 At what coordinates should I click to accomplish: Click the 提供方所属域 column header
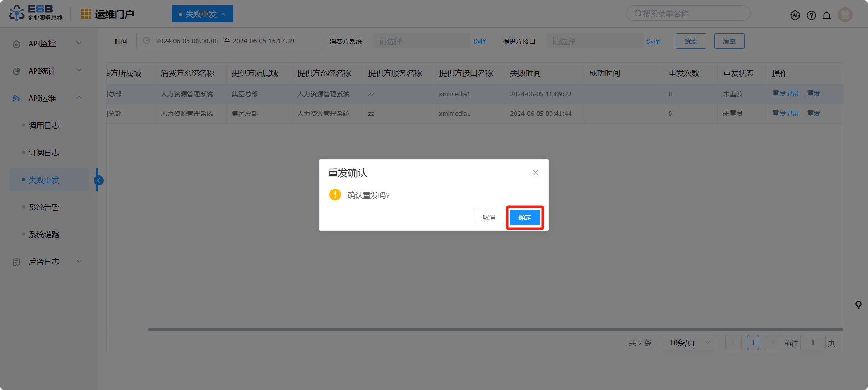pyautogui.click(x=255, y=73)
